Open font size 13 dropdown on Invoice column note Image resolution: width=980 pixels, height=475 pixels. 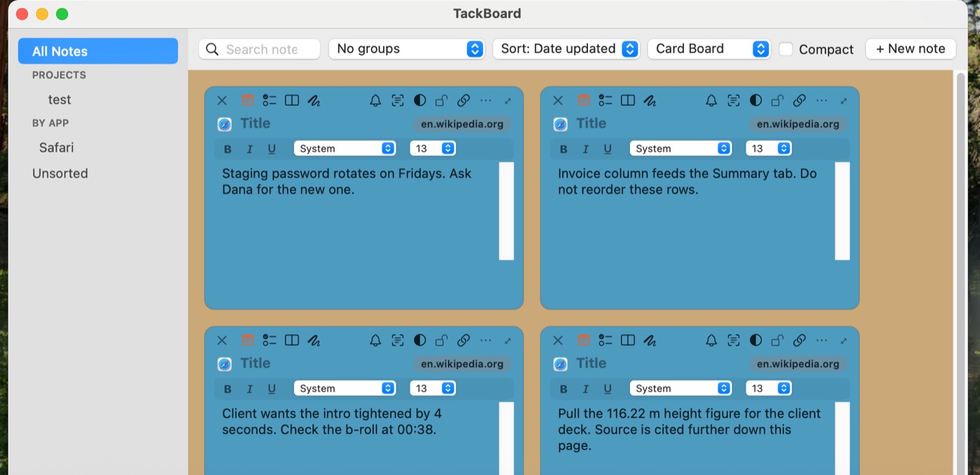coord(769,149)
